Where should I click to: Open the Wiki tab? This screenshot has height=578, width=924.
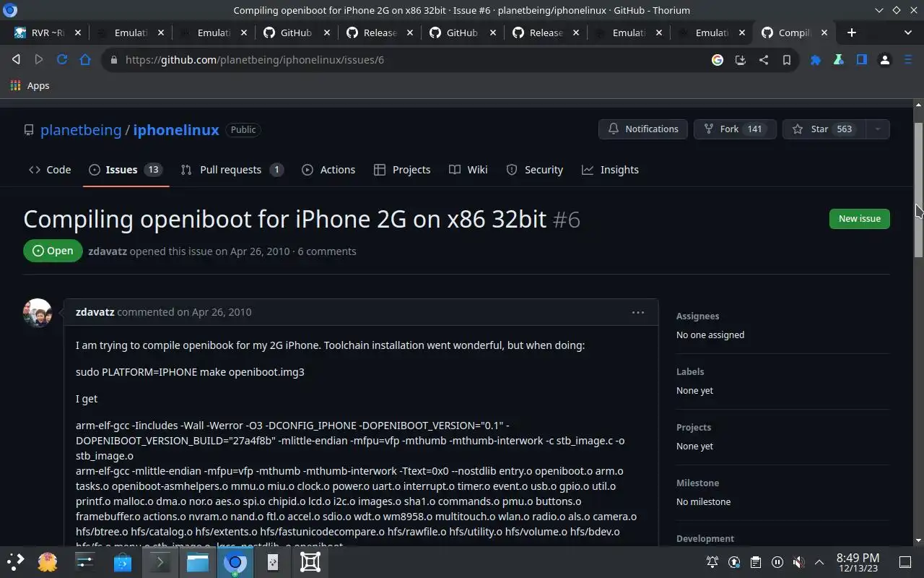click(468, 170)
